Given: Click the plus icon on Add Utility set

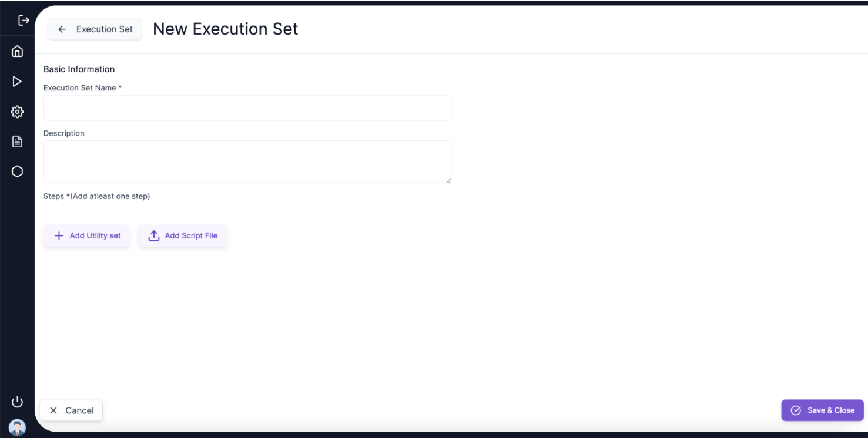Looking at the screenshot, I should pos(59,235).
